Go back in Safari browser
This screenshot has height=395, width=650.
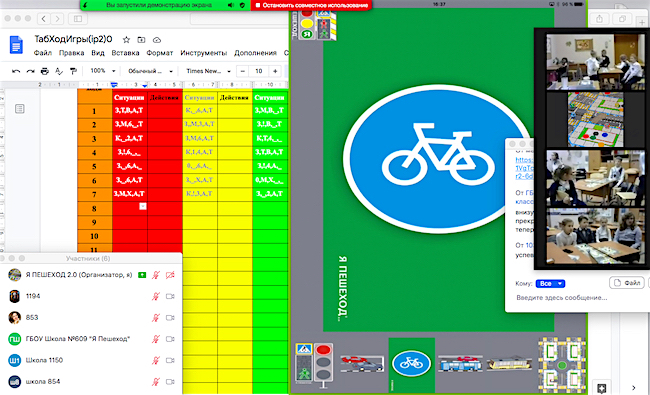coord(44,19)
